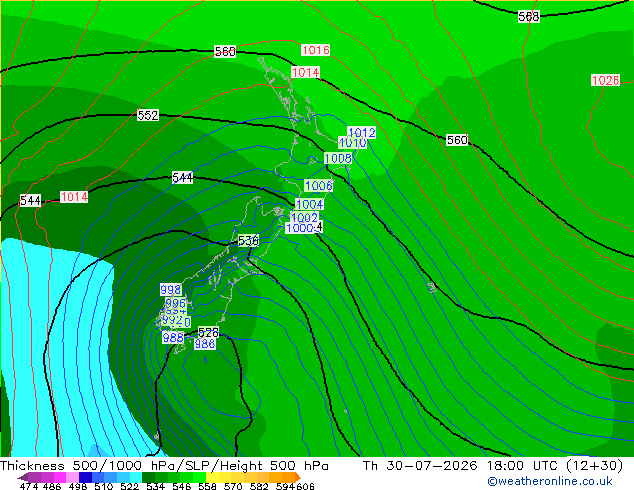The image size is (634, 490).
Task: Click the red '1026' pressure label
Action: [605, 80]
